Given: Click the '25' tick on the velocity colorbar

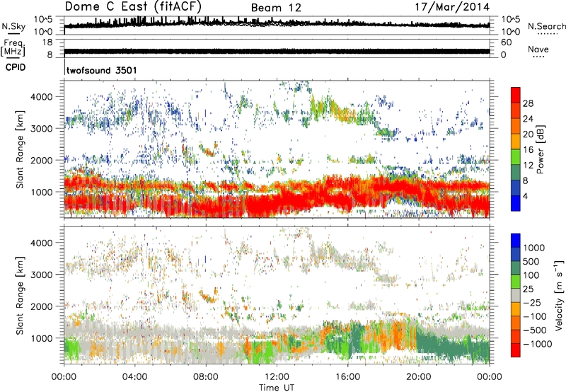Looking at the screenshot, I should pyautogui.click(x=529, y=289).
